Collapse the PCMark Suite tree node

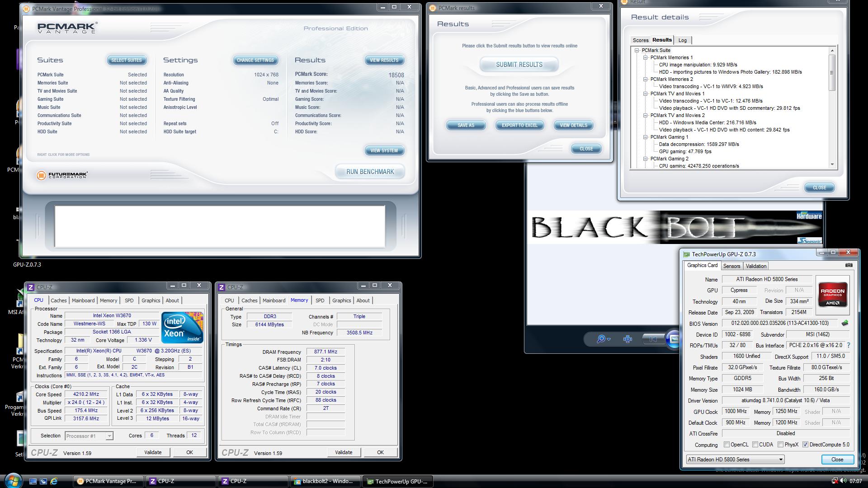pyautogui.click(x=637, y=51)
